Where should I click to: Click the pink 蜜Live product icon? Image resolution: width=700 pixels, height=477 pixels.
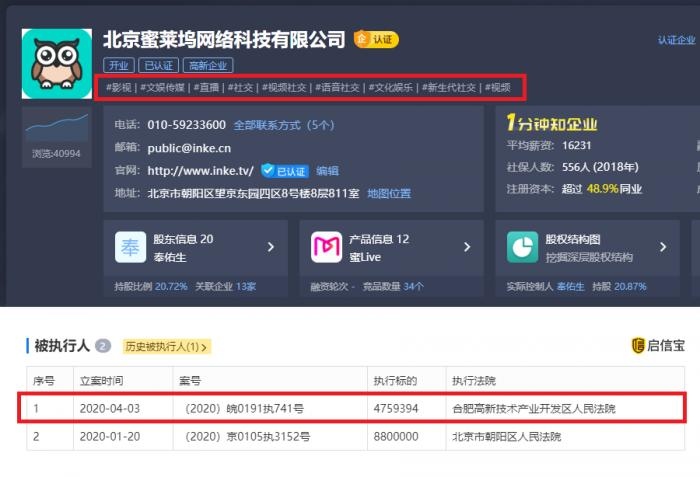pyautogui.click(x=326, y=246)
